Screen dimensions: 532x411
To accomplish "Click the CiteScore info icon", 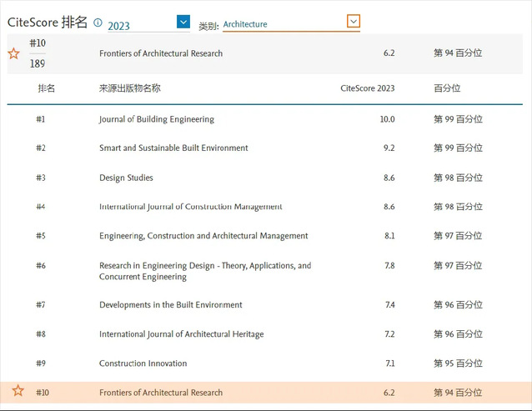I will click(98, 23).
